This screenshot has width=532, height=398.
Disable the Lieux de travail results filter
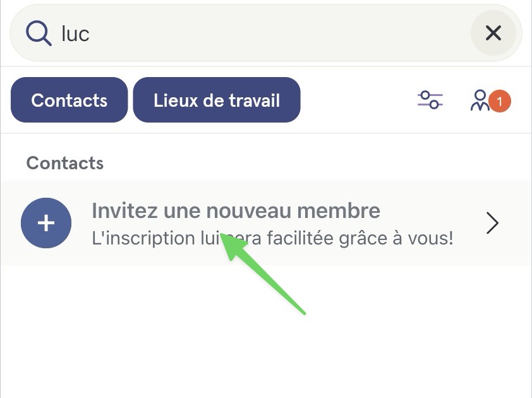tap(217, 100)
